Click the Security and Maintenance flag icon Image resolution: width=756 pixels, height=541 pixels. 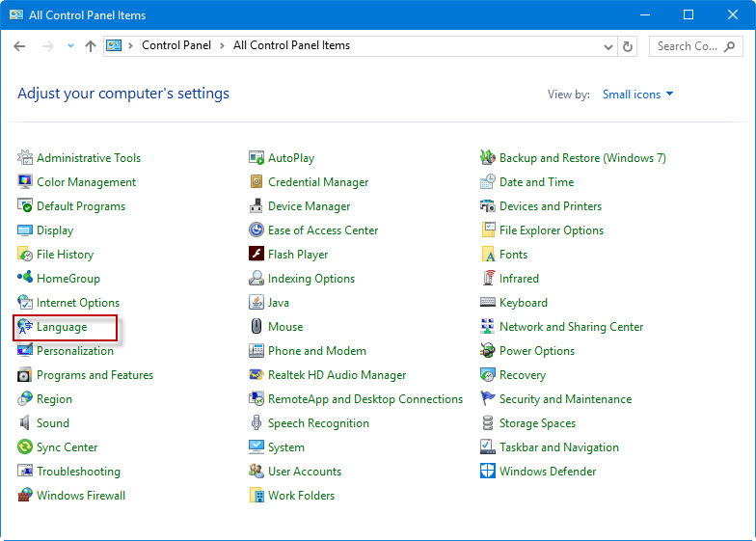[x=488, y=399]
